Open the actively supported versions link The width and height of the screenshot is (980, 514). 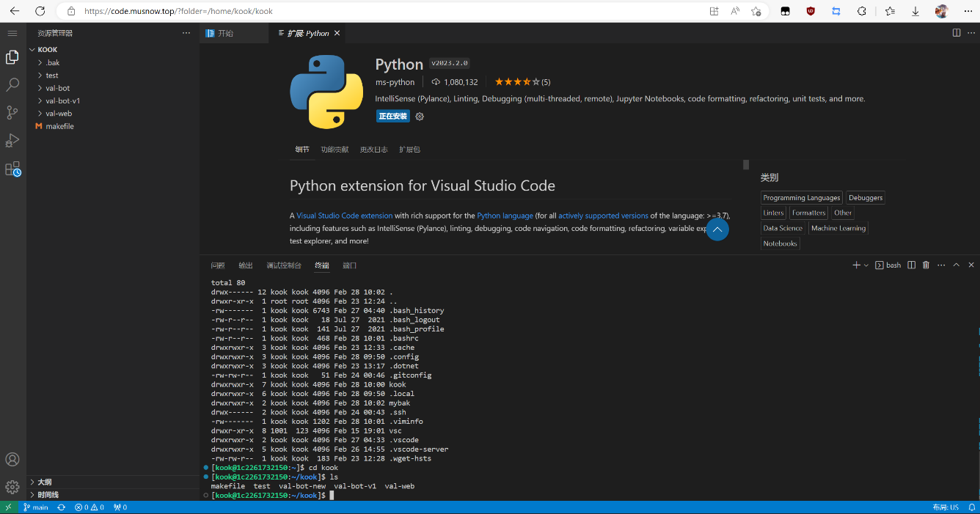[x=603, y=216]
